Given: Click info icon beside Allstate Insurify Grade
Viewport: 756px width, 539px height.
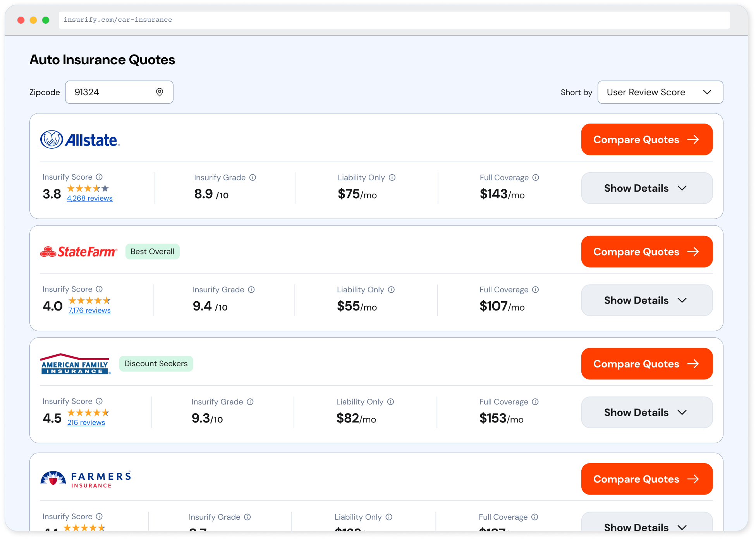Looking at the screenshot, I should [253, 177].
